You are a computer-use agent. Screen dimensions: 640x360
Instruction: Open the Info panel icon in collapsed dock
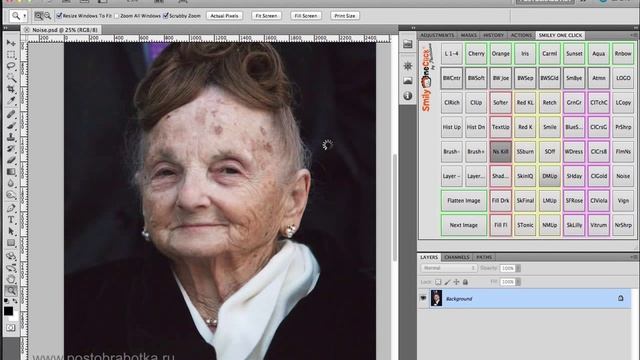407,96
